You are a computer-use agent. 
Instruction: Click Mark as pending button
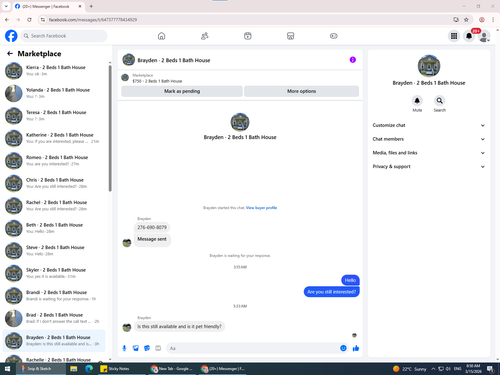182,91
